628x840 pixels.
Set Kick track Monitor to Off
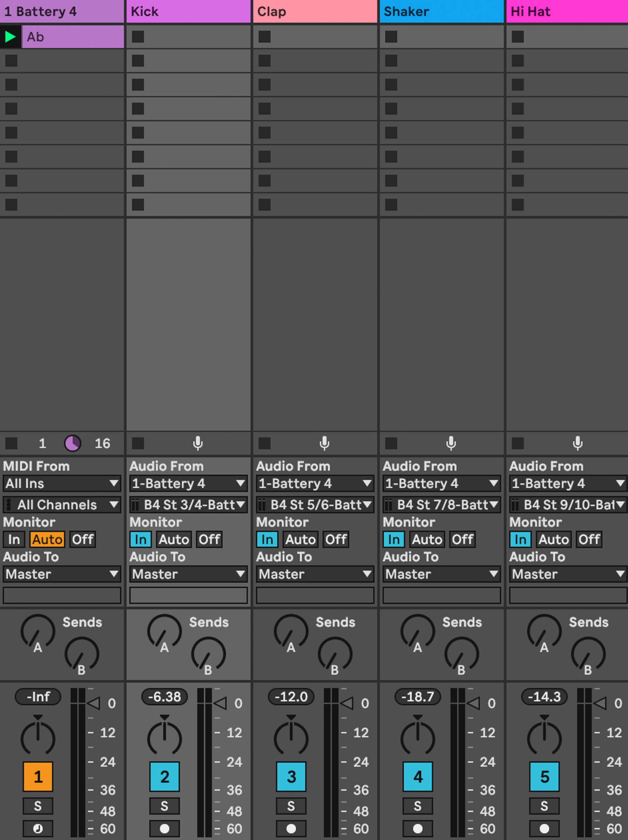tap(209, 539)
